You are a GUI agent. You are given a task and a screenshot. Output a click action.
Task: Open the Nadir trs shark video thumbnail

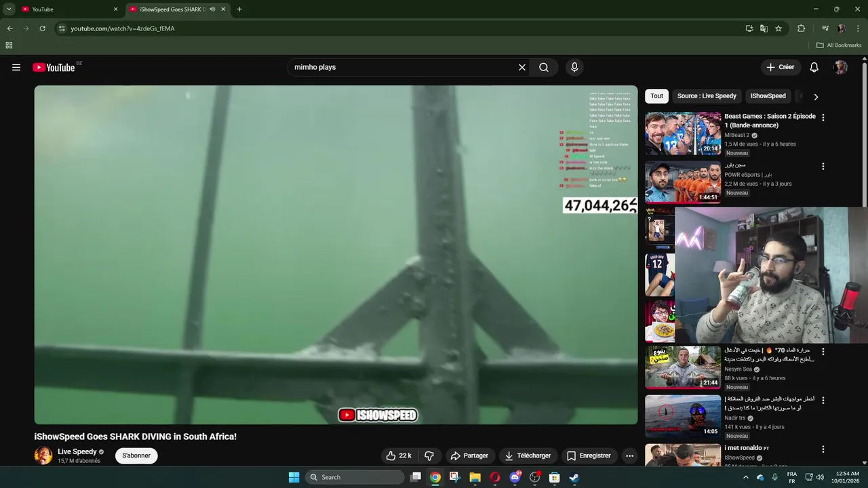point(683,416)
